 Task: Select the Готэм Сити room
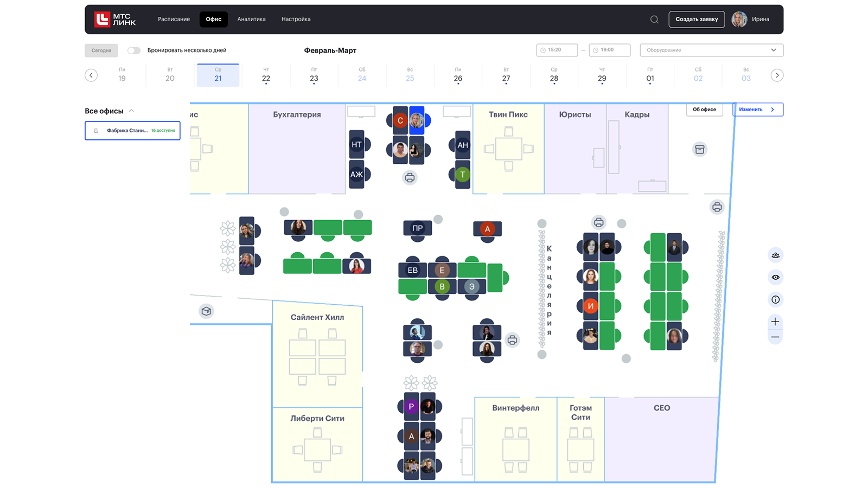pyautogui.click(x=580, y=439)
